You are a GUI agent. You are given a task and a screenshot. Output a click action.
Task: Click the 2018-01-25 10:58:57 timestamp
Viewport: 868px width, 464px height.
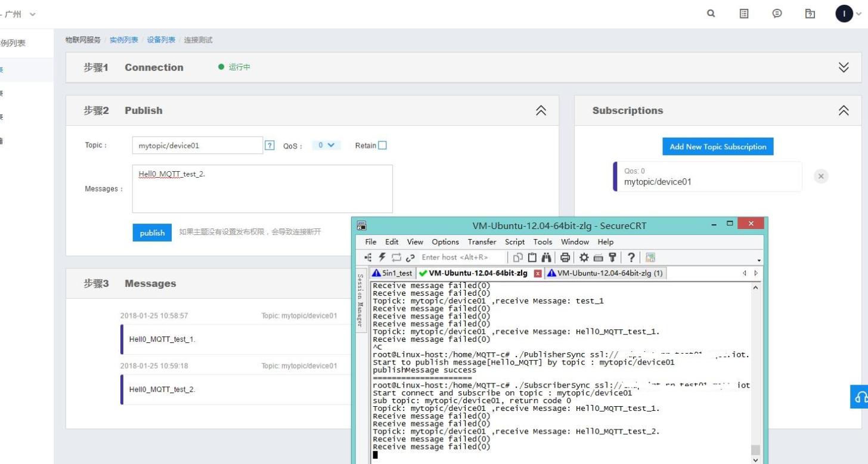point(154,315)
